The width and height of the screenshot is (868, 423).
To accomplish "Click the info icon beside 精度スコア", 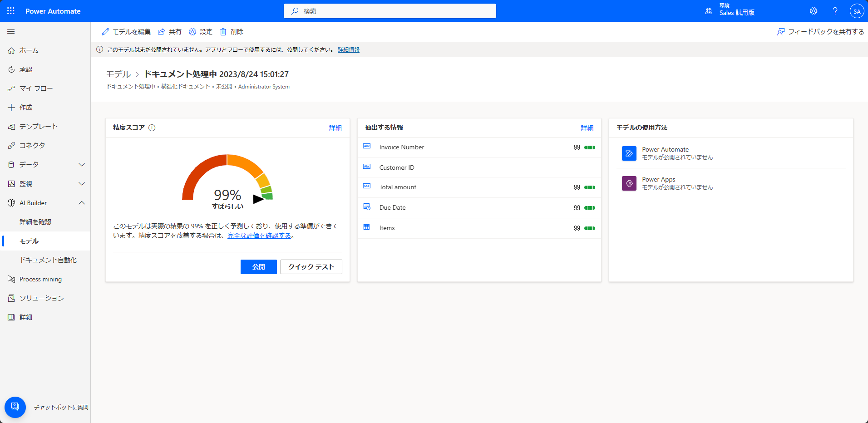I will (x=152, y=128).
